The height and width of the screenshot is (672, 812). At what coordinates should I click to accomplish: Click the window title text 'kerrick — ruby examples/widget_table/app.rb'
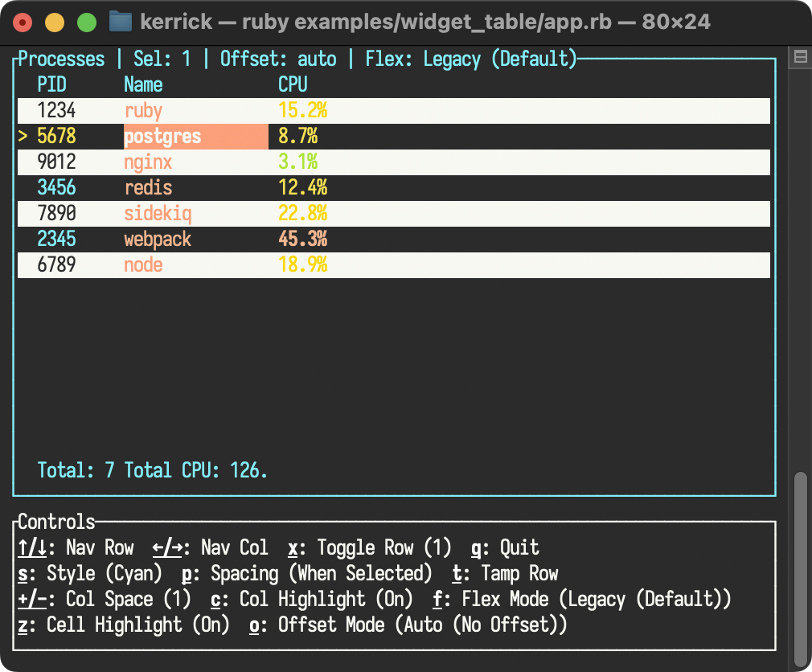point(376,23)
